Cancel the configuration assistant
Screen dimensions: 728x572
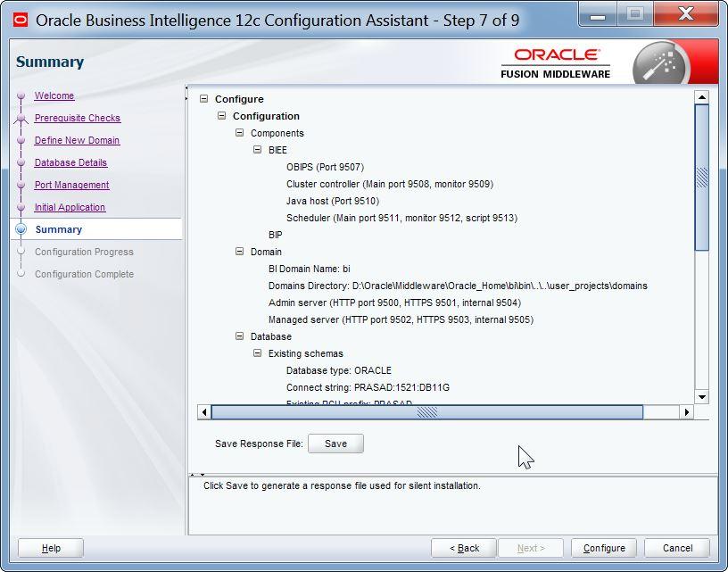[677, 548]
